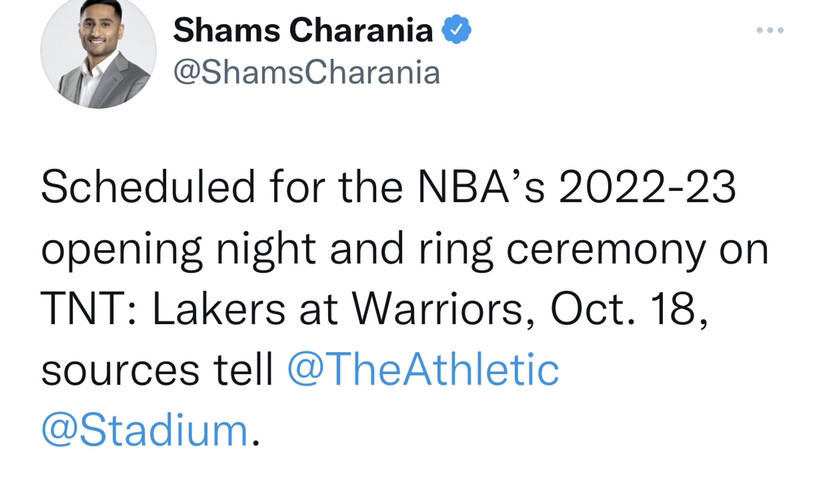Click the opening night phrase
The width and height of the screenshot is (828, 496).
click(178, 250)
